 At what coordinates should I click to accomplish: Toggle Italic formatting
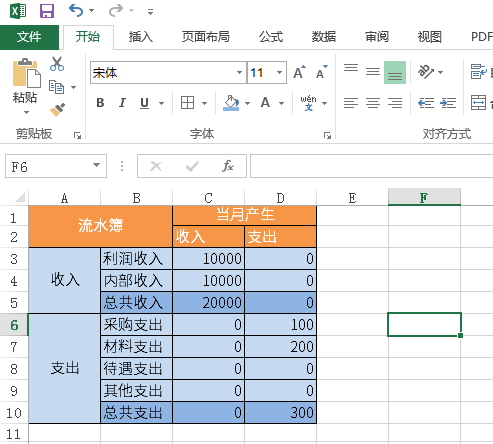122,103
